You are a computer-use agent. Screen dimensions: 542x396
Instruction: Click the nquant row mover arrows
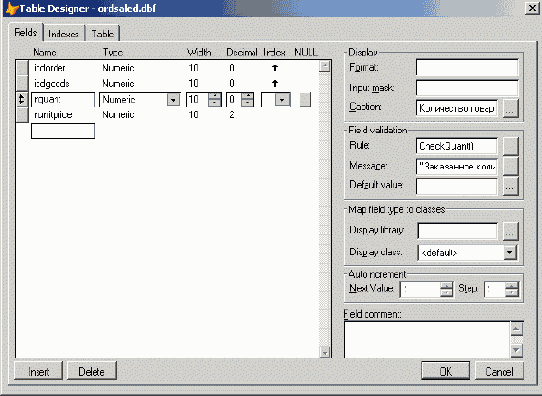[22, 99]
